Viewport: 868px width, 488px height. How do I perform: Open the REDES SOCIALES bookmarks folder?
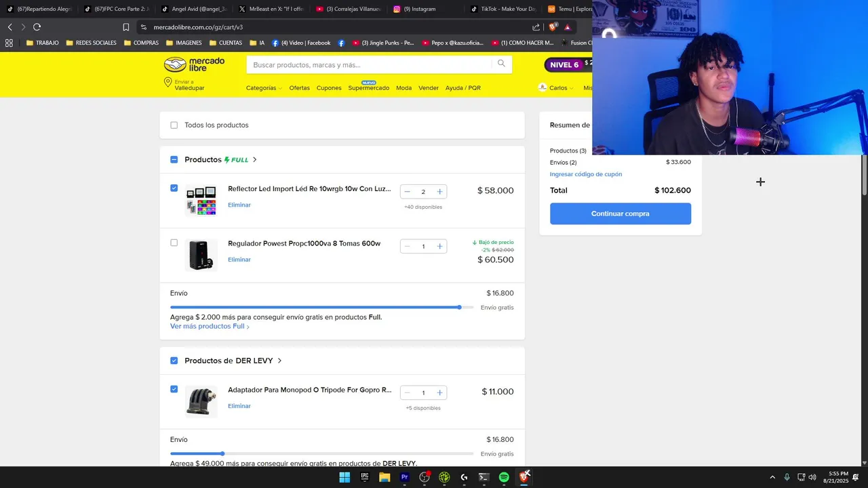click(91, 43)
